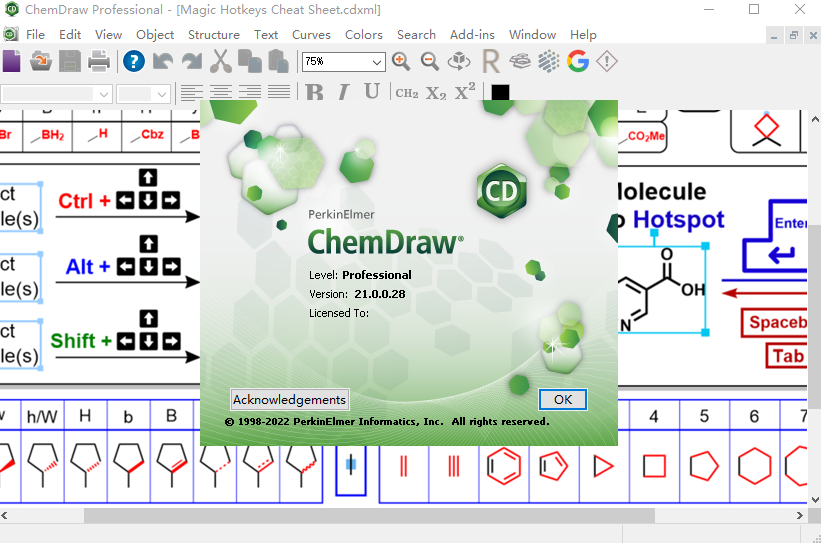
Task: Open the File menu
Action: [35, 35]
